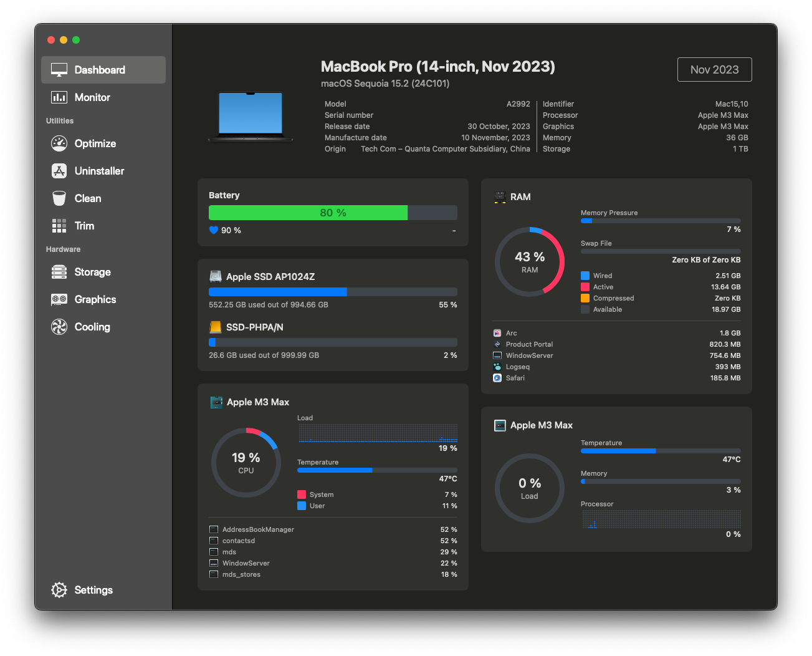Open the Uninstaller icon in Utilities
The width and height of the screenshot is (812, 656).
click(x=59, y=171)
